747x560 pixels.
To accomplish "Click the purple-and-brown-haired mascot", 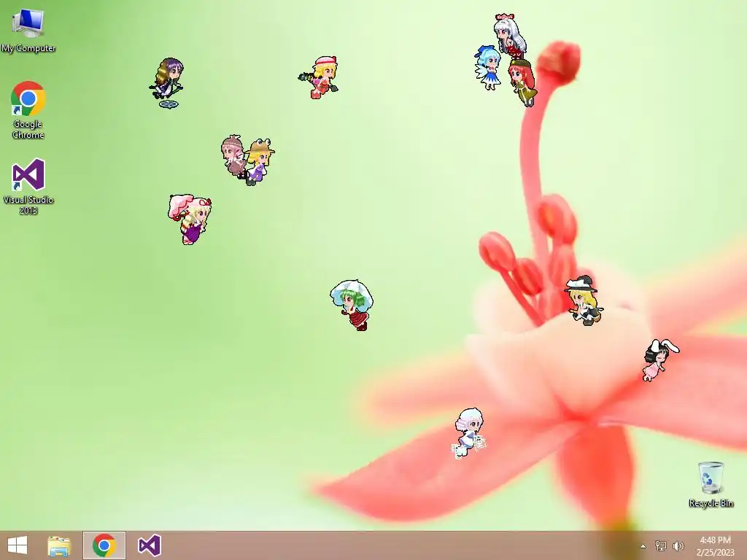I will pyautogui.click(x=167, y=82).
